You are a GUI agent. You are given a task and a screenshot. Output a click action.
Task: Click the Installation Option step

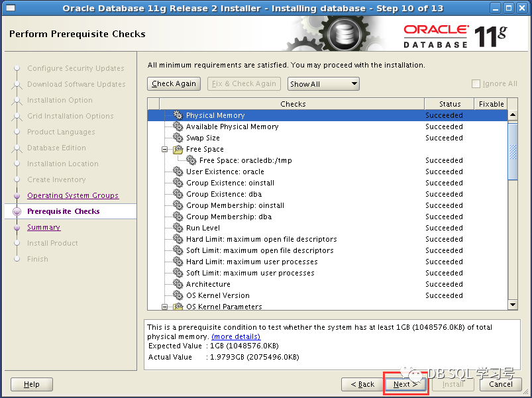[60, 100]
